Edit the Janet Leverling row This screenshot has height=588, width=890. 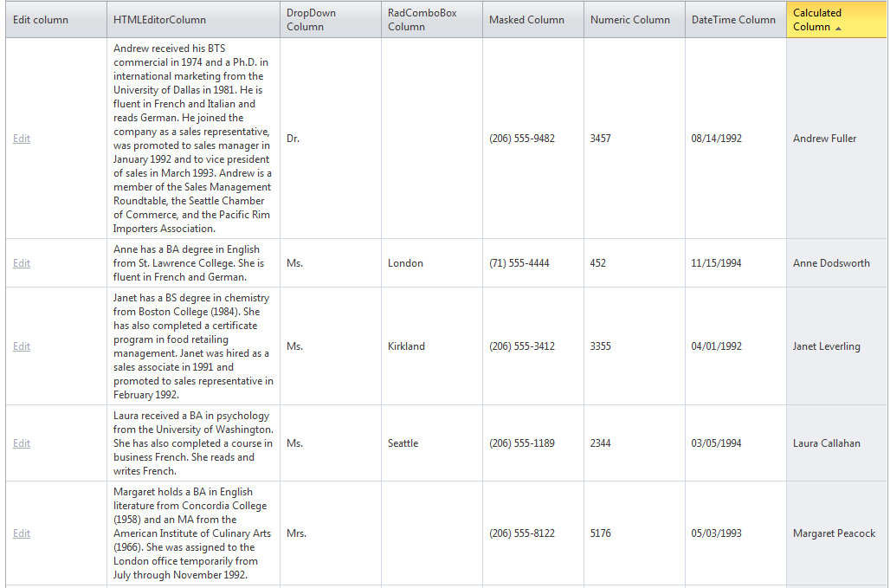[22, 346]
